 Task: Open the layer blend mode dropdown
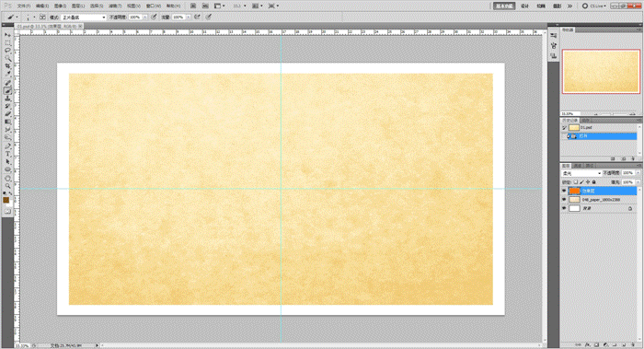tap(581, 173)
